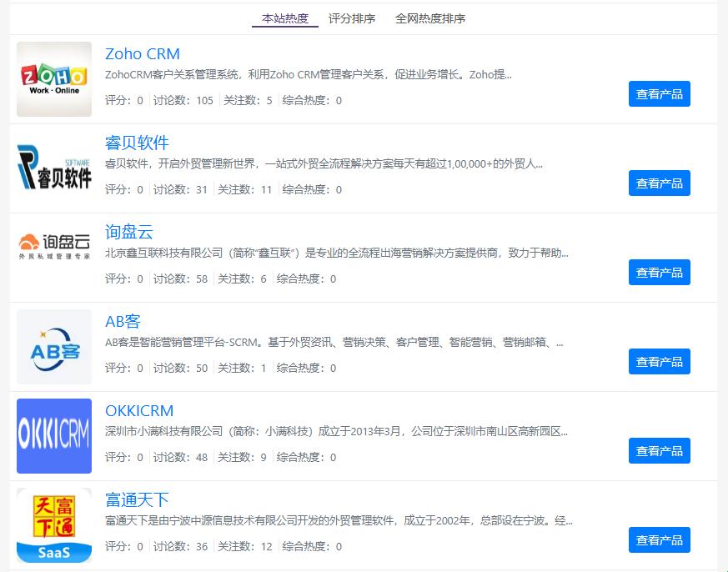This screenshot has width=728, height=572.
Task: Click 关注数：5 under Zoho CRM
Action: 248,100
